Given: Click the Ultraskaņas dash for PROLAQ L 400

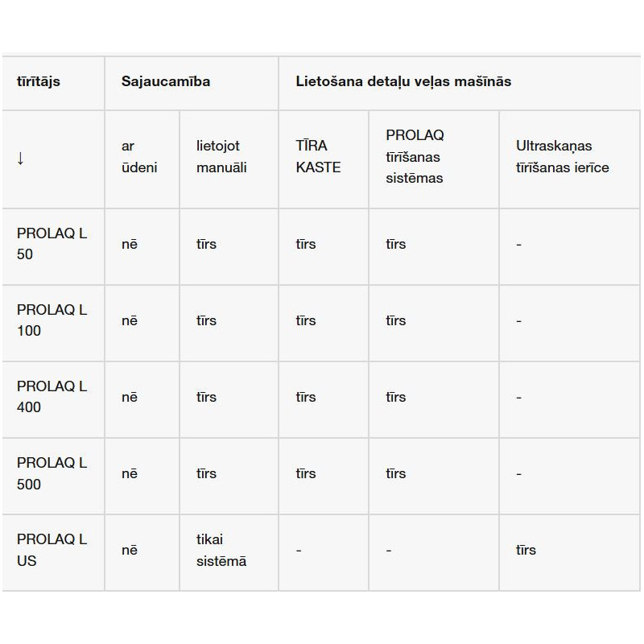Looking at the screenshot, I should (519, 397).
